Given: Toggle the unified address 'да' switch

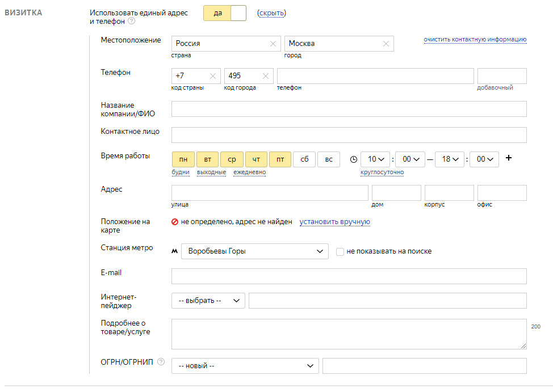Looking at the screenshot, I should click(x=225, y=13).
